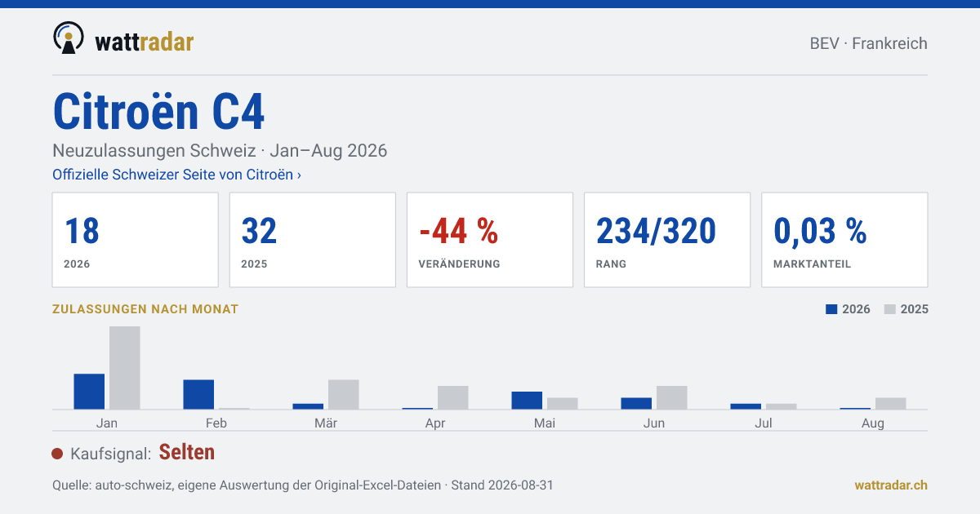
Task: Click the wattradar brand name
Action: pos(145,41)
